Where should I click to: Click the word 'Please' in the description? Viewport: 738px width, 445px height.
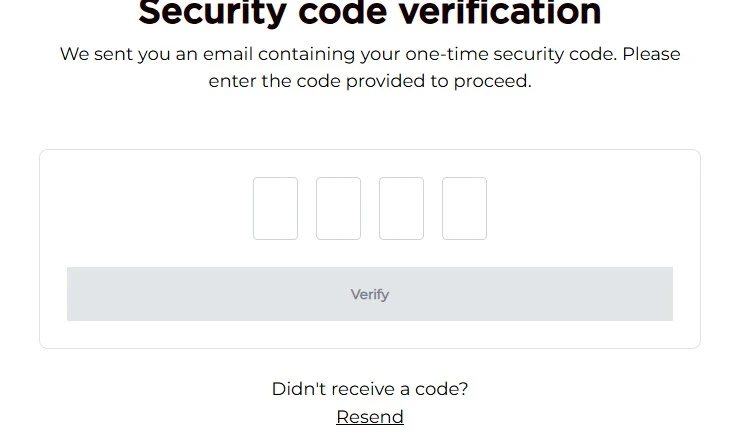(x=651, y=54)
